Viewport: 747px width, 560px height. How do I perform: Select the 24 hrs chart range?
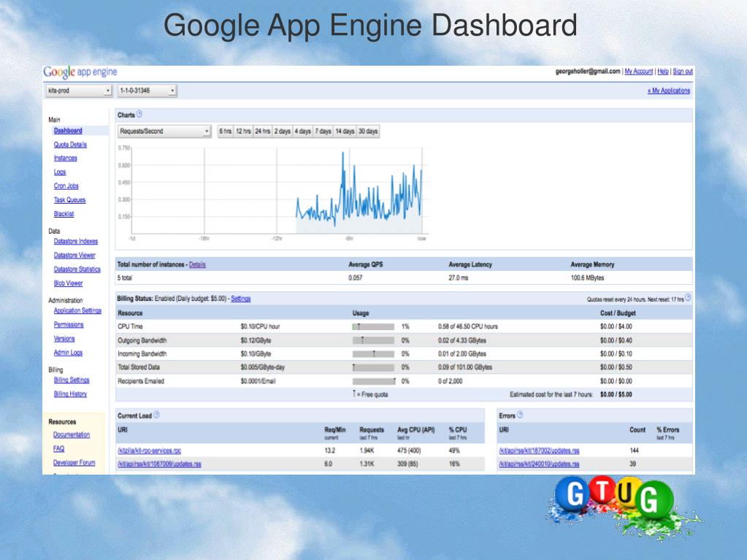tap(262, 131)
